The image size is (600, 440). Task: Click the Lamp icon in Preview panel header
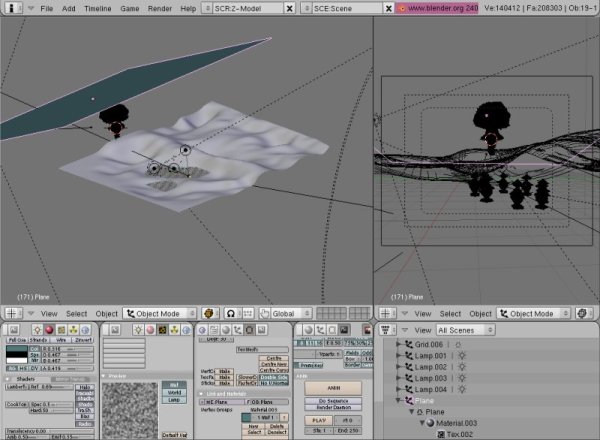pyautogui.click(x=138, y=329)
